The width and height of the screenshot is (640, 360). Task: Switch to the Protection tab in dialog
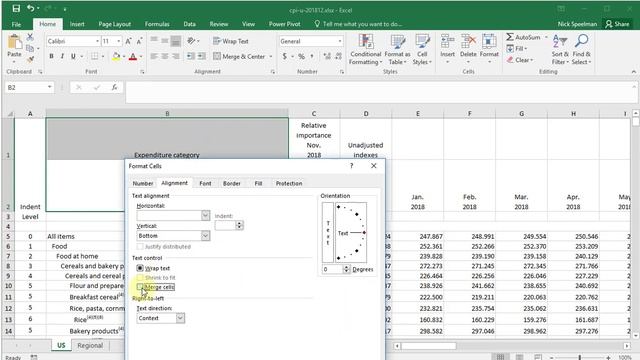tap(289, 184)
